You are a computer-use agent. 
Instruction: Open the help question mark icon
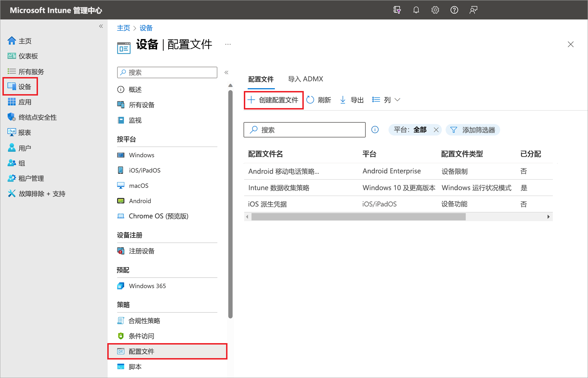click(454, 10)
